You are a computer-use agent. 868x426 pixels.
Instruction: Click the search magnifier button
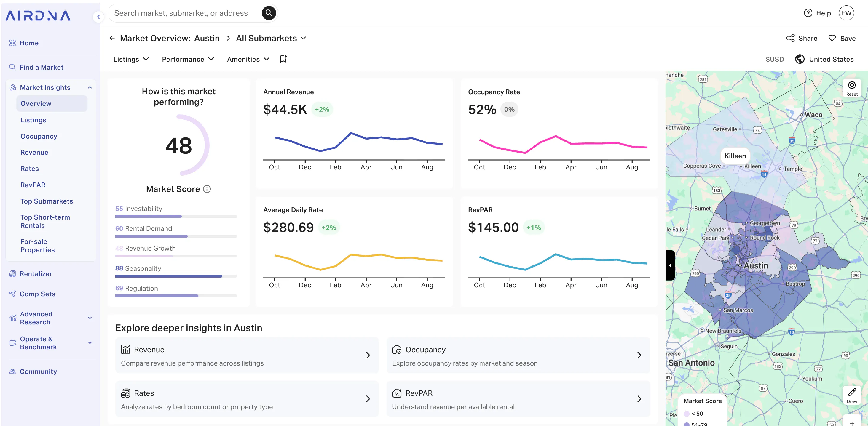(x=269, y=13)
